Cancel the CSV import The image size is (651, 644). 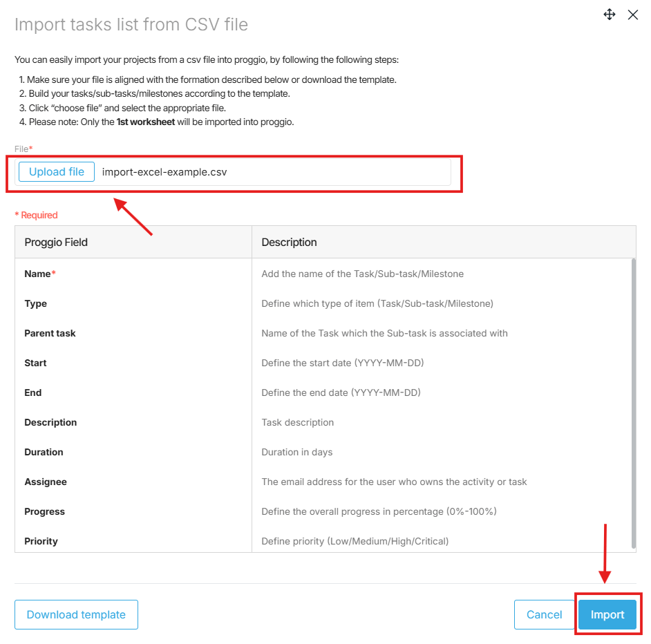(x=544, y=614)
